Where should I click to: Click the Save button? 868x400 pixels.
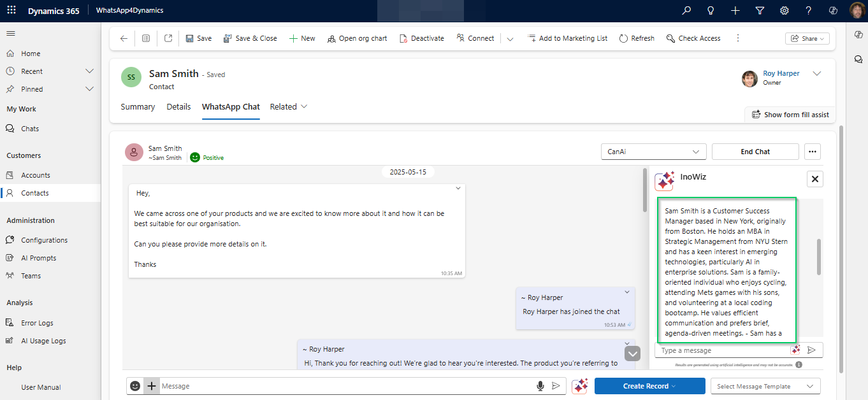(199, 38)
